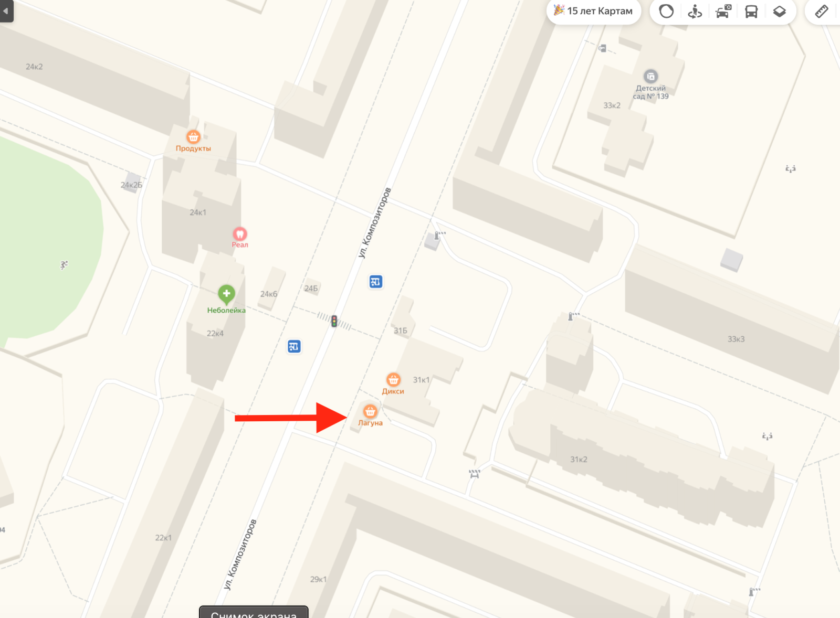Click the bus stop icon near 24Б
Screen dimensions: 840x618
[x=375, y=282]
